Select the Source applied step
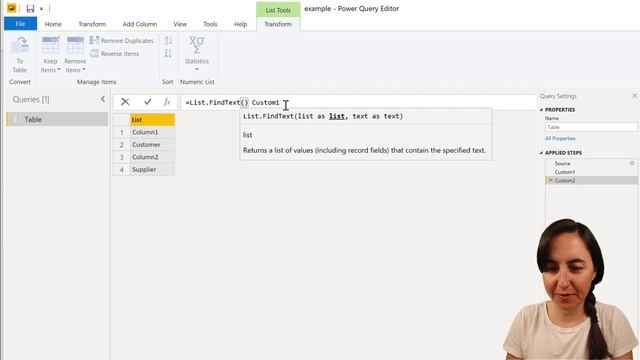 click(591, 163)
